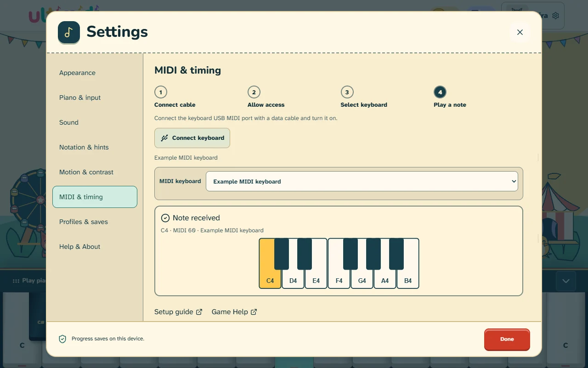Open the Sound settings section

click(95, 122)
